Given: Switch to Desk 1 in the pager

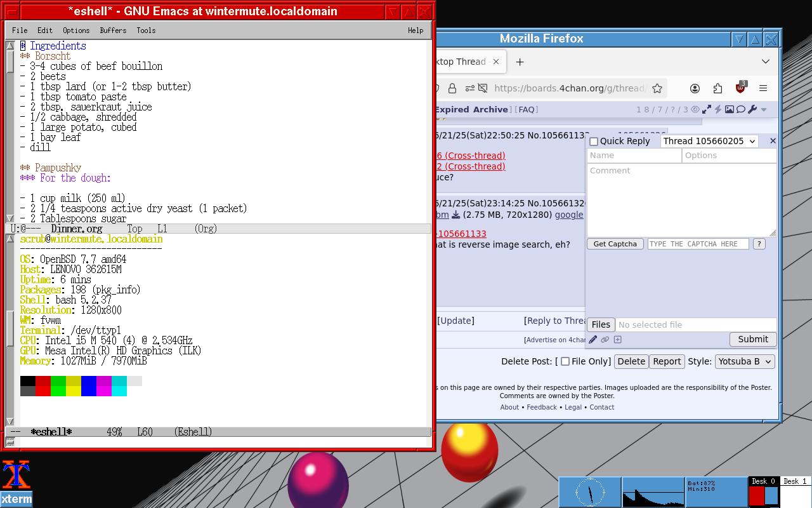Looking at the screenshot, I should tap(796, 492).
